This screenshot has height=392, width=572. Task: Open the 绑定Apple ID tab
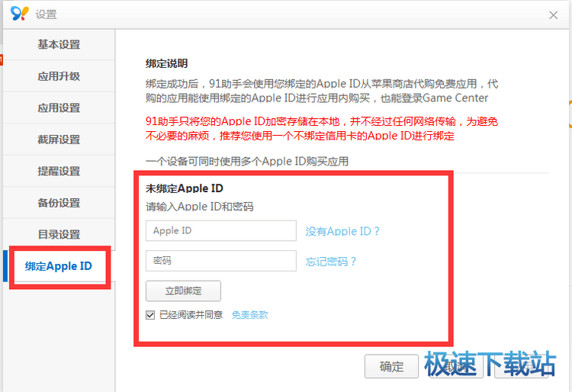click(59, 266)
